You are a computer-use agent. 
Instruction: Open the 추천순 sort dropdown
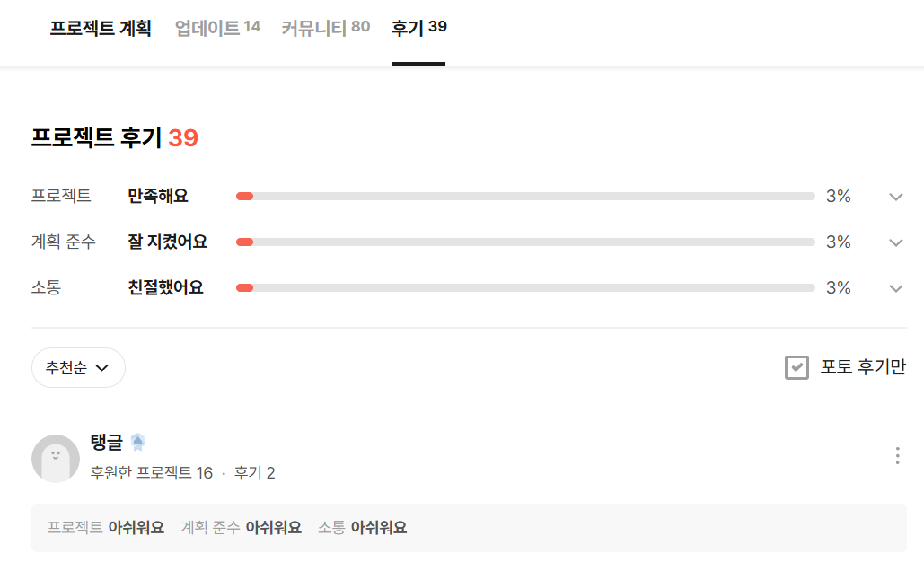point(78,367)
